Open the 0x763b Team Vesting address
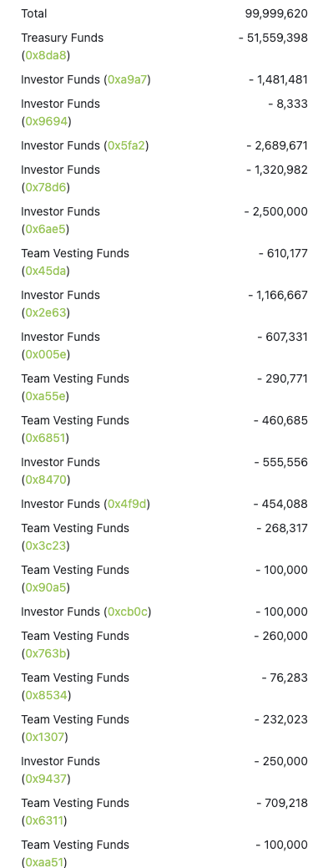 pos(46,654)
